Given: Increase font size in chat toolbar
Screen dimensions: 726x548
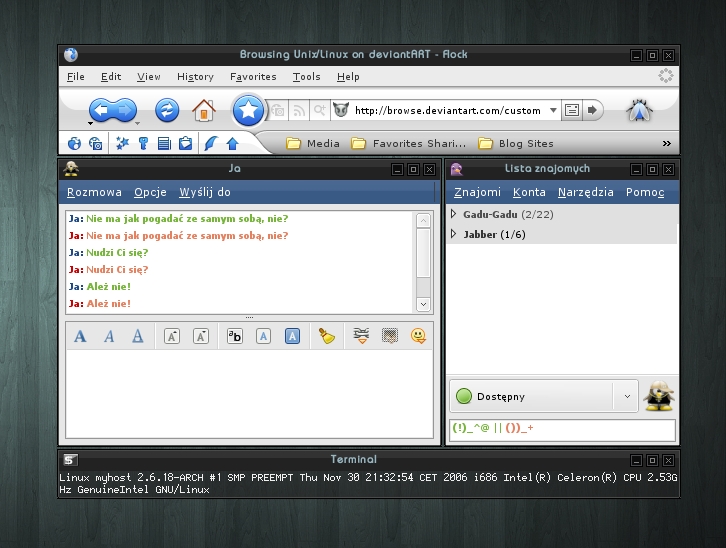Looking at the screenshot, I should (172, 336).
